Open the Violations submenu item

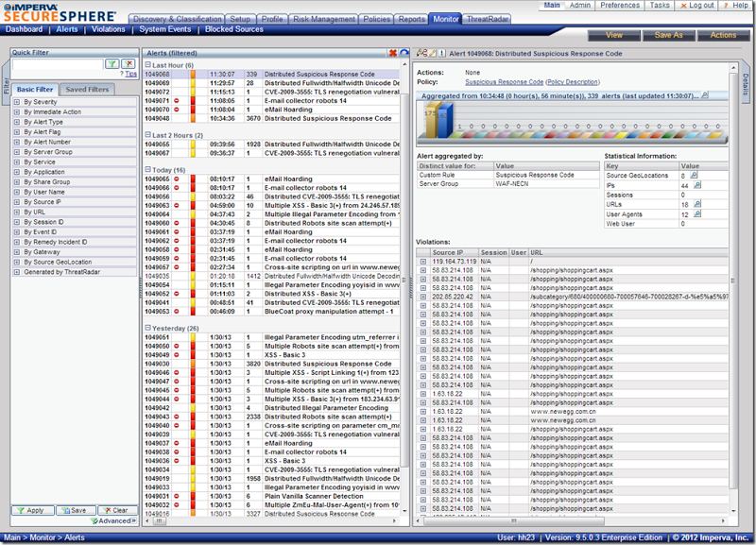pyautogui.click(x=110, y=29)
